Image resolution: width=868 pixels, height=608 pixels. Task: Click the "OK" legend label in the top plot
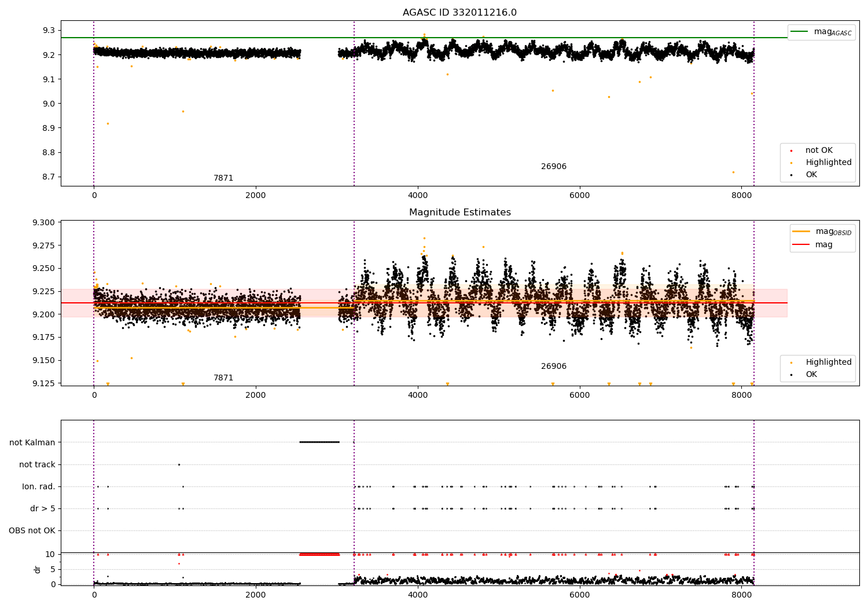[x=811, y=175]
